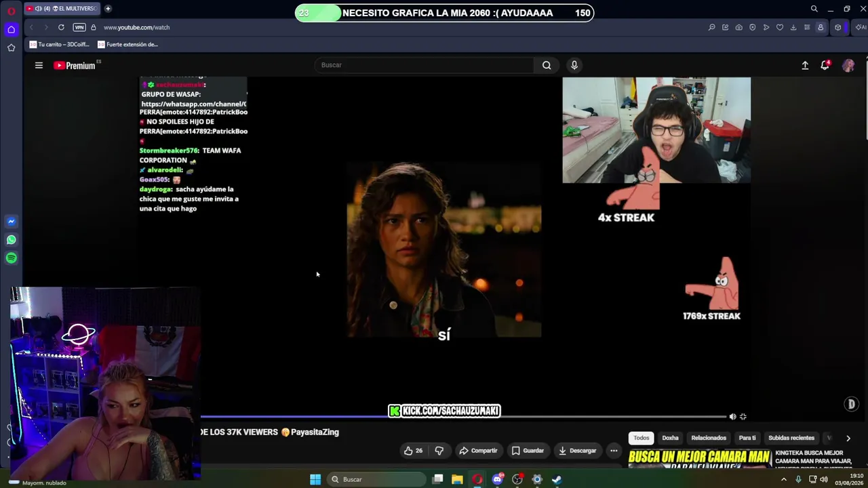Open the Opera main menu

tap(11, 11)
